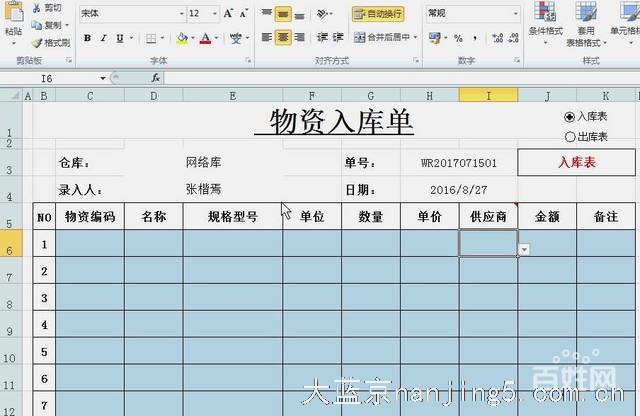
Task: Select the Format Painter brush
Action: pos(37,42)
